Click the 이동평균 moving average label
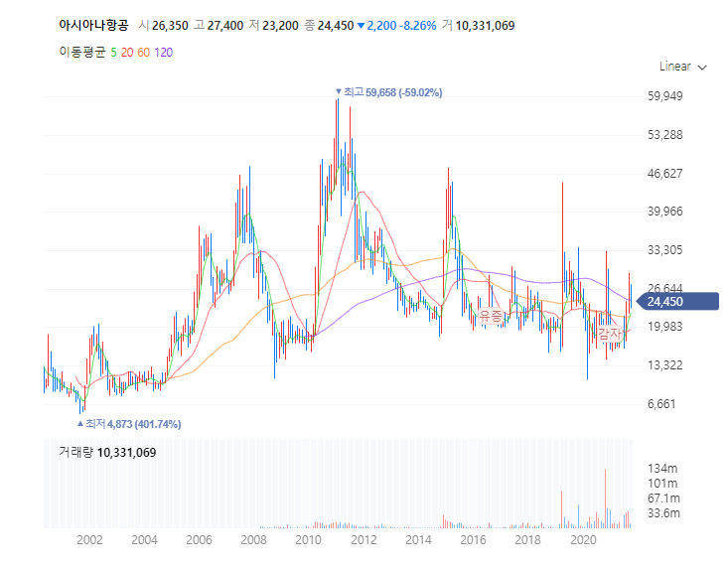This screenshot has height=570, width=728. [x=82, y=52]
